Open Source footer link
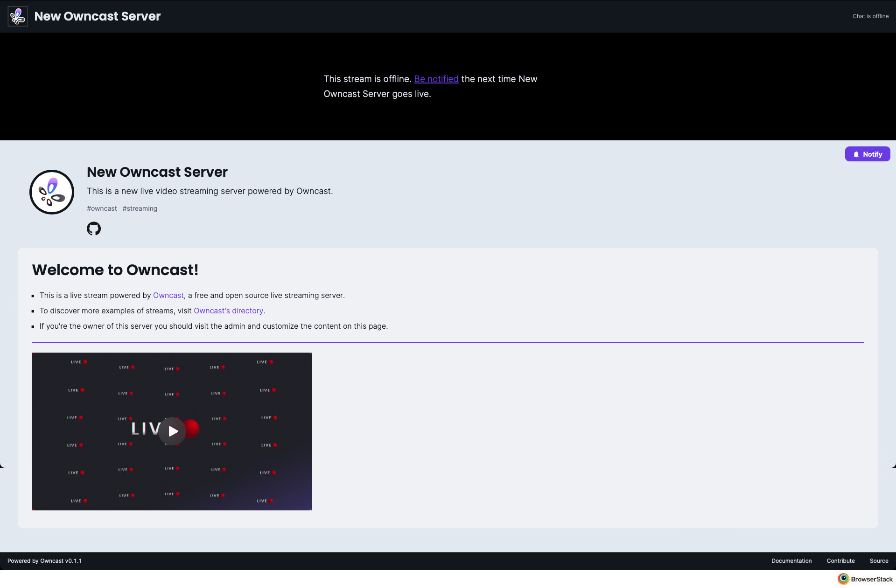 879,561
